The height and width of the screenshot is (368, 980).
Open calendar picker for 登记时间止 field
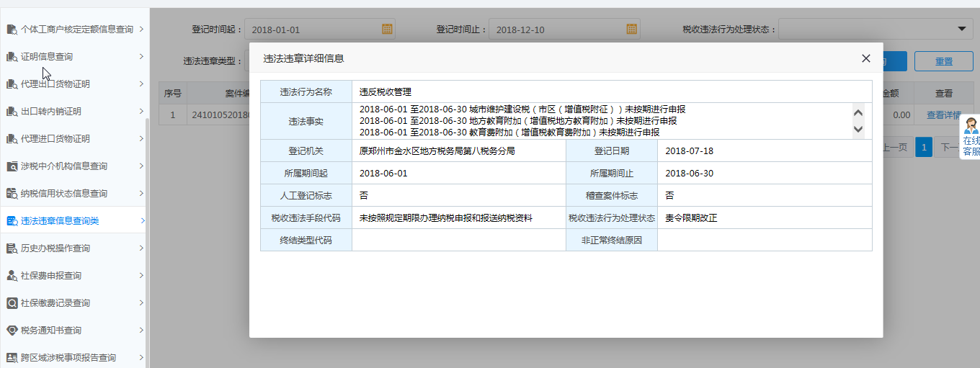point(631,30)
